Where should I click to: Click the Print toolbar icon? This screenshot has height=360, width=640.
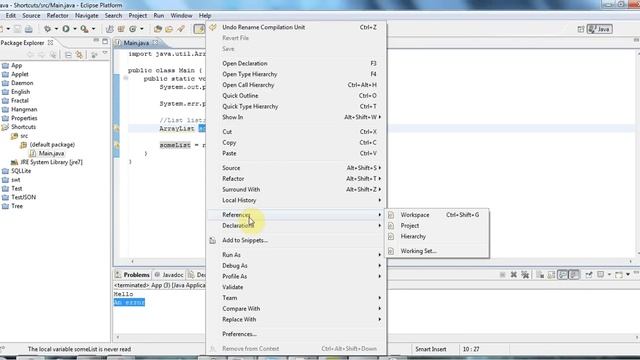(x=29, y=29)
